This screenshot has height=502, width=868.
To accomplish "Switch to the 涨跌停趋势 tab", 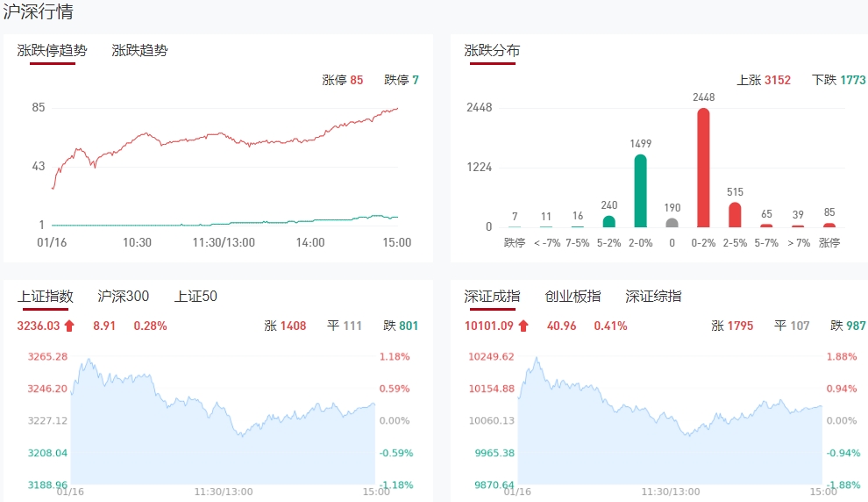I will (52, 50).
